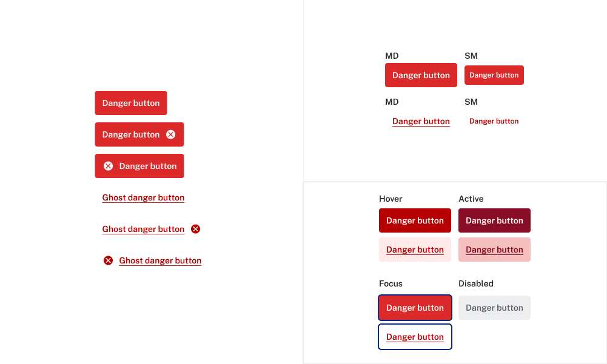Viewport: 607px width, 364px height.
Task: Open the Ghost danger button with leading icon
Action: 160,260
